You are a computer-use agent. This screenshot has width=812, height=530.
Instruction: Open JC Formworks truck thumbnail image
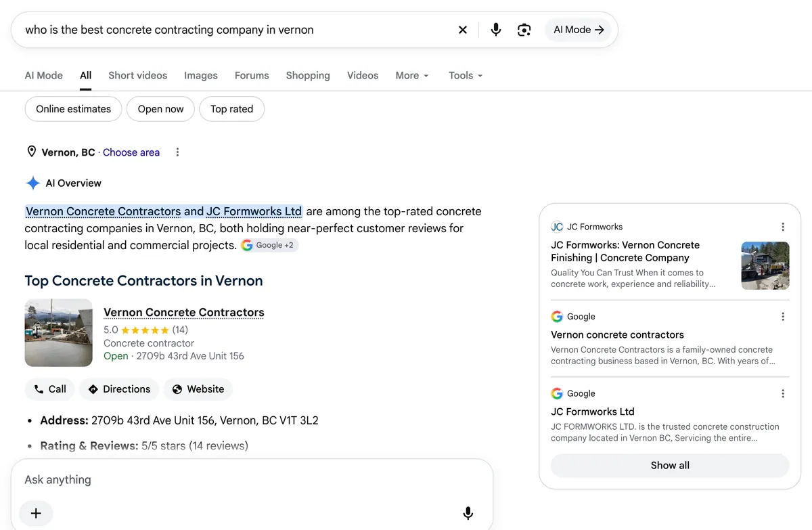[765, 266]
